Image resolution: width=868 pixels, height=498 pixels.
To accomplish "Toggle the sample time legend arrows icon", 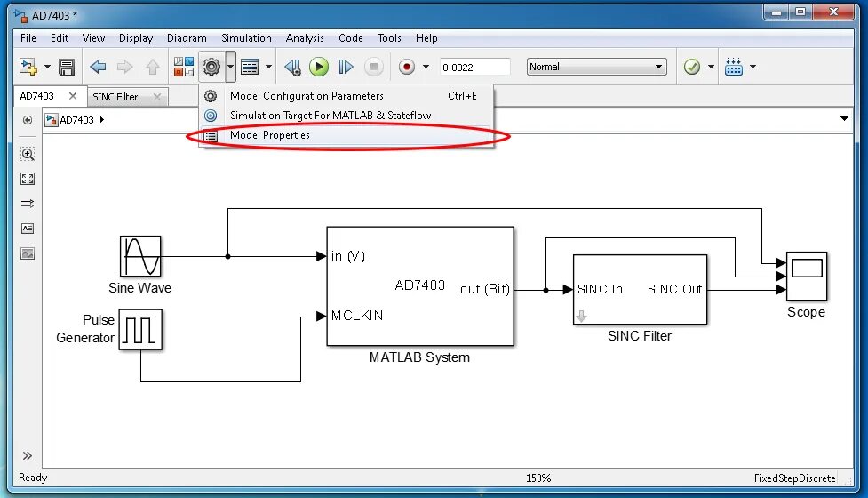I will tap(28, 204).
